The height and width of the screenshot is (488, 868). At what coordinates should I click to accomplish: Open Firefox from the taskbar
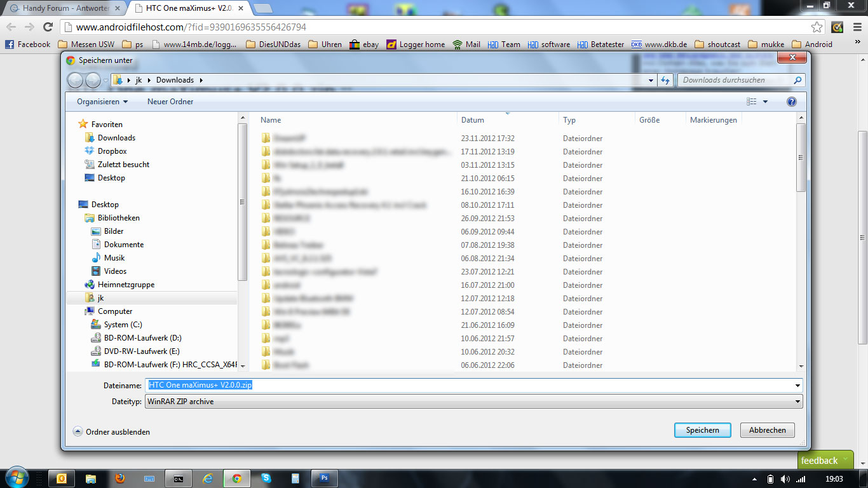[x=120, y=478]
